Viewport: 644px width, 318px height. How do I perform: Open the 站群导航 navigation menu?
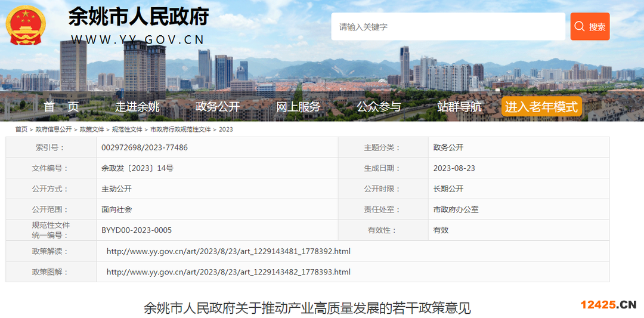[x=459, y=107]
